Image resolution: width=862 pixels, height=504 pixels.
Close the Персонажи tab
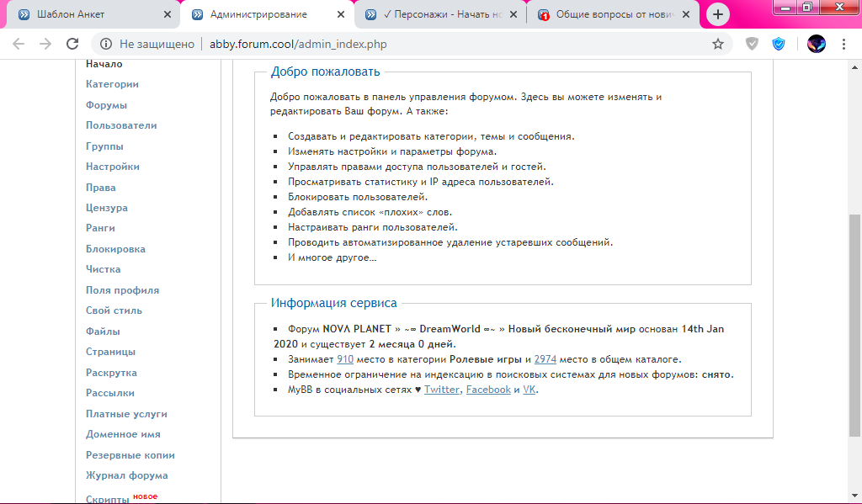point(513,14)
